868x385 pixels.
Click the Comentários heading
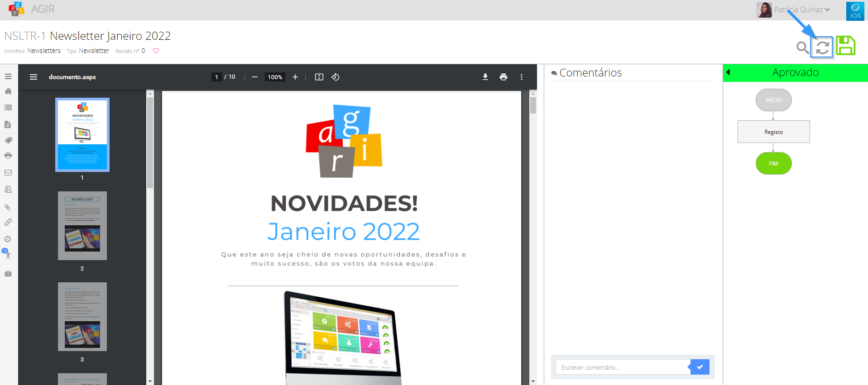click(590, 72)
